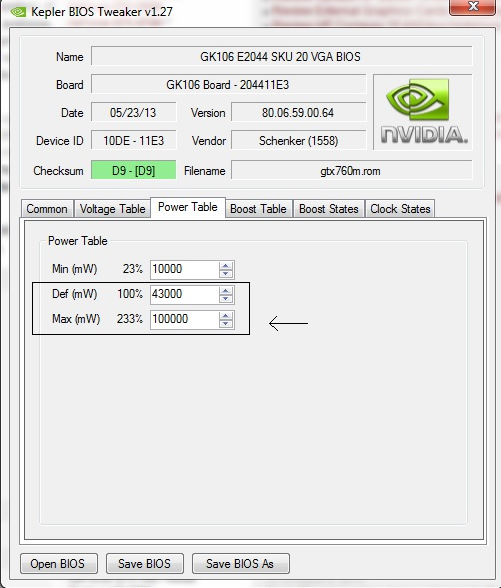Switch to the Common tab
This screenshot has width=501, height=588.
pos(47,208)
